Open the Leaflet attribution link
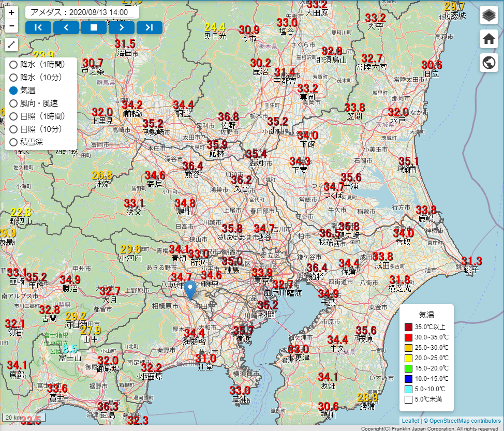504x431 pixels. (x=410, y=421)
